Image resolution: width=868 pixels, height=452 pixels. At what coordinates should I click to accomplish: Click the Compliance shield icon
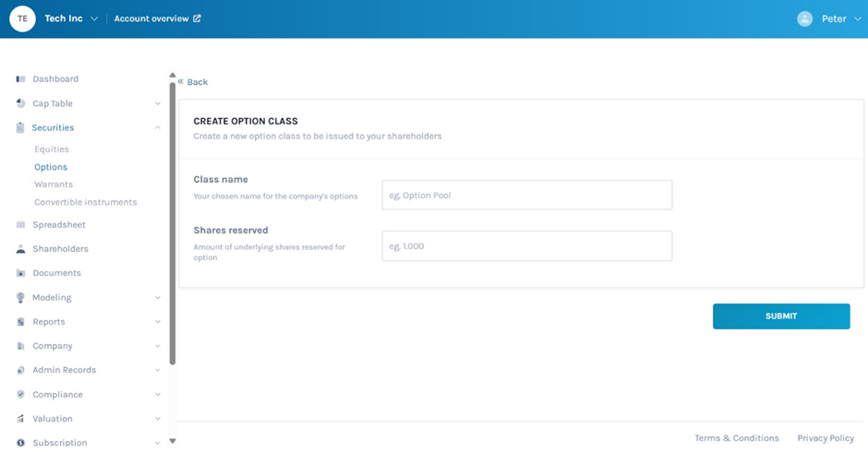pos(20,395)
